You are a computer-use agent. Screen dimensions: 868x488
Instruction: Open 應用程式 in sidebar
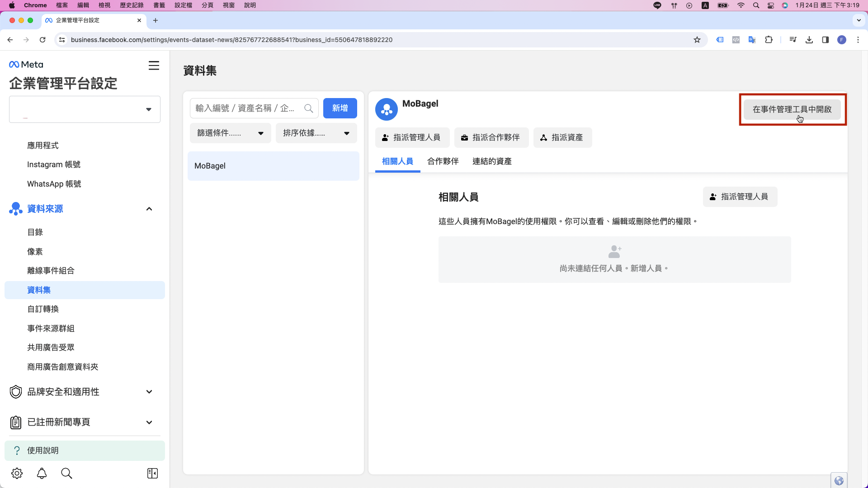point(43,145)
